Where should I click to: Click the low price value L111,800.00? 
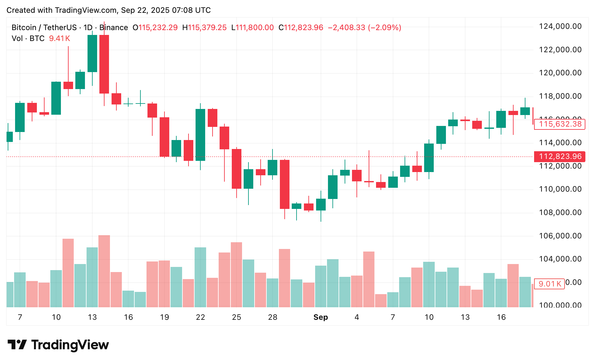tap(253, 28)
